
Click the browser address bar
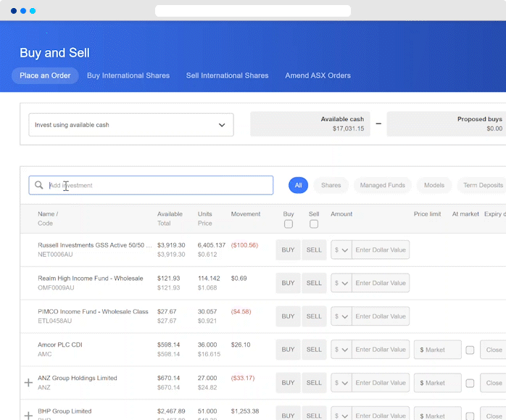pos(253,11)
